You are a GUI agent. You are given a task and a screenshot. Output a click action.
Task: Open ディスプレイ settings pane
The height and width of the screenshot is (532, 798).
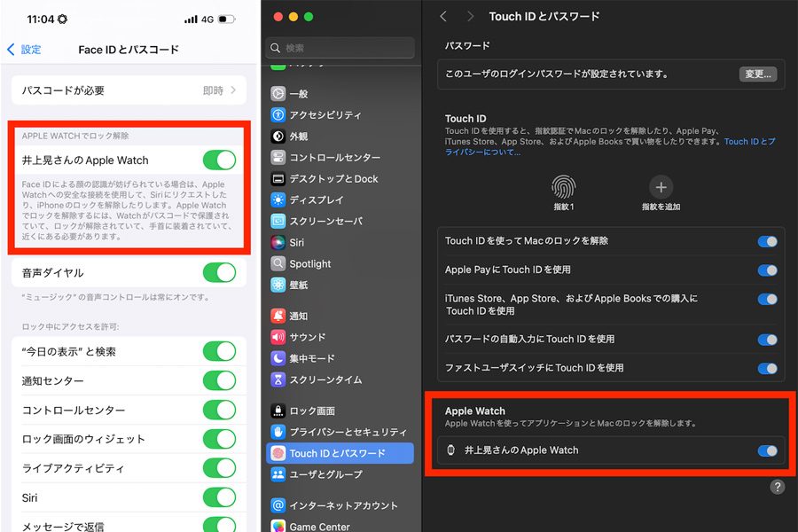click(x=340, y=200)
